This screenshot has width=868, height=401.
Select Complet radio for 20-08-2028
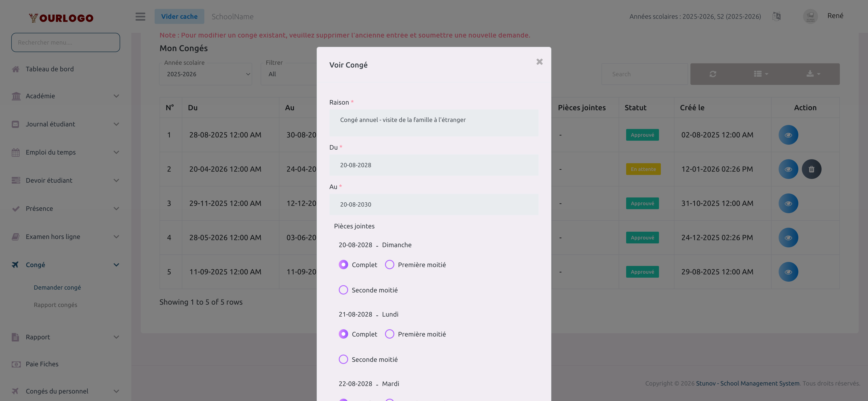[x=343, y=265]
